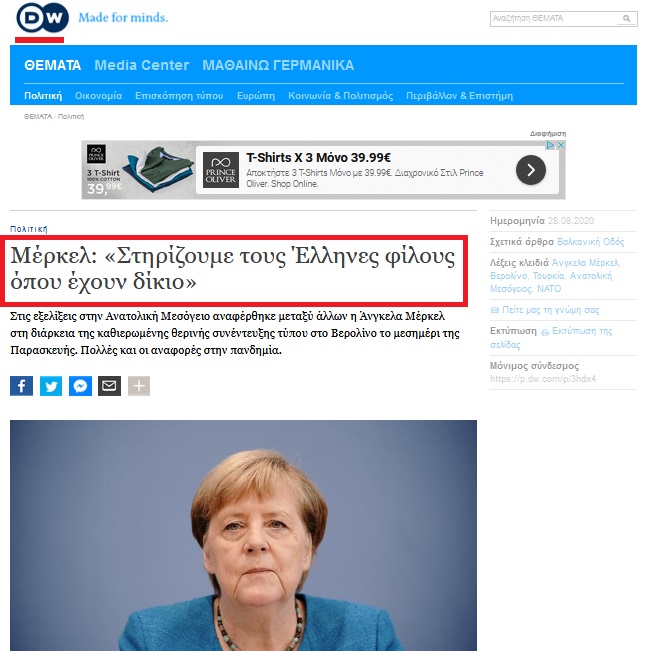Open the Βαλκανική Οδός related article
645x651 pixels.
(x=590, y=242)
